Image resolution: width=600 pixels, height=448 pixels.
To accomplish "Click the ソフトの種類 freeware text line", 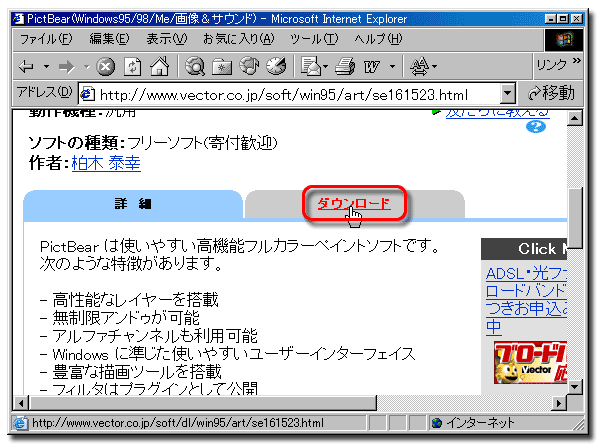I will click(x=153, y=143).
